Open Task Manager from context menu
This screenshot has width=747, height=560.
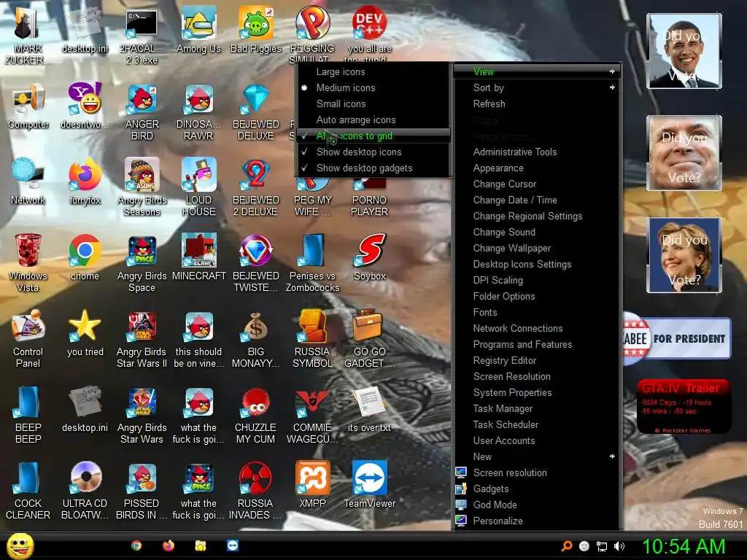536,408
